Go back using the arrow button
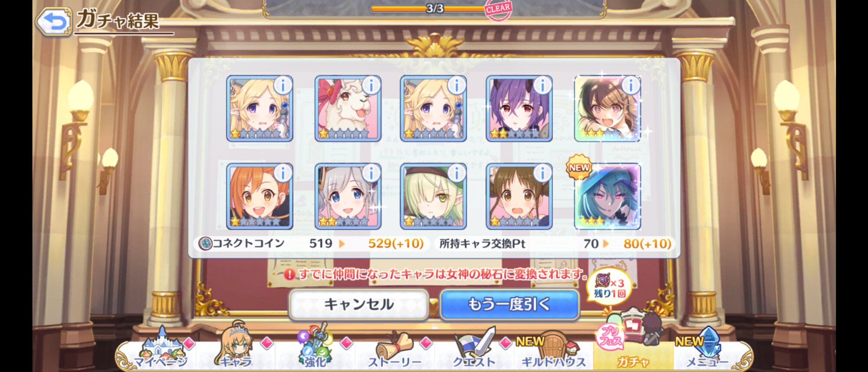Image resolution: width=868 pixels, height=372 pixels. pyautogui.click(x=53, y=22)
